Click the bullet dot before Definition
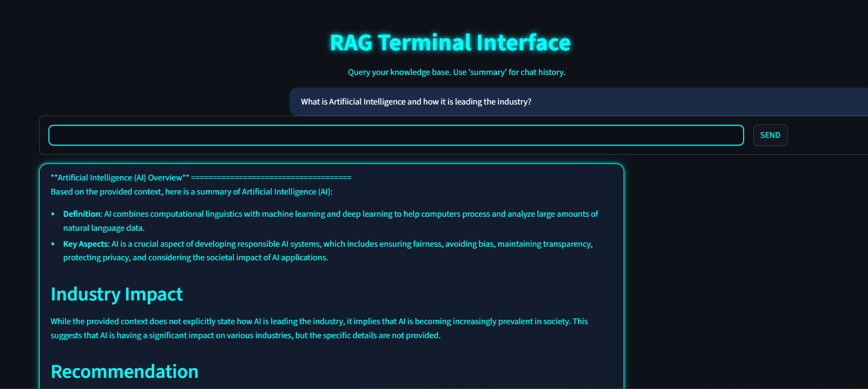Viewport: 868px width, 389px height. [x=53, y=214]
